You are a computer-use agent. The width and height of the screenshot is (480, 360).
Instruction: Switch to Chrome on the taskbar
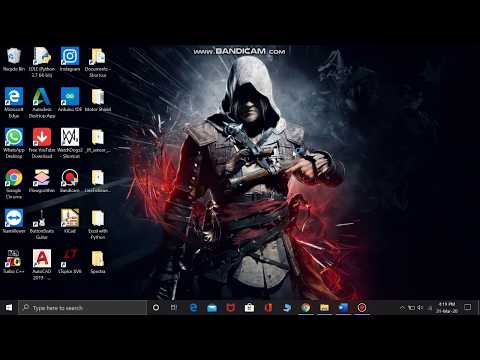pyautogui.click(x=306, y=308)
